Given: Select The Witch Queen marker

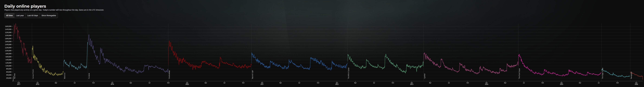Looking at the screenshot, I should [349, 73].
